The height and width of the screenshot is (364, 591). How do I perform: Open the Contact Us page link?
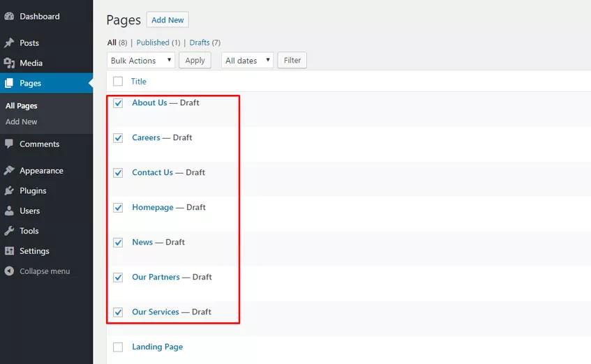point(152,172)
